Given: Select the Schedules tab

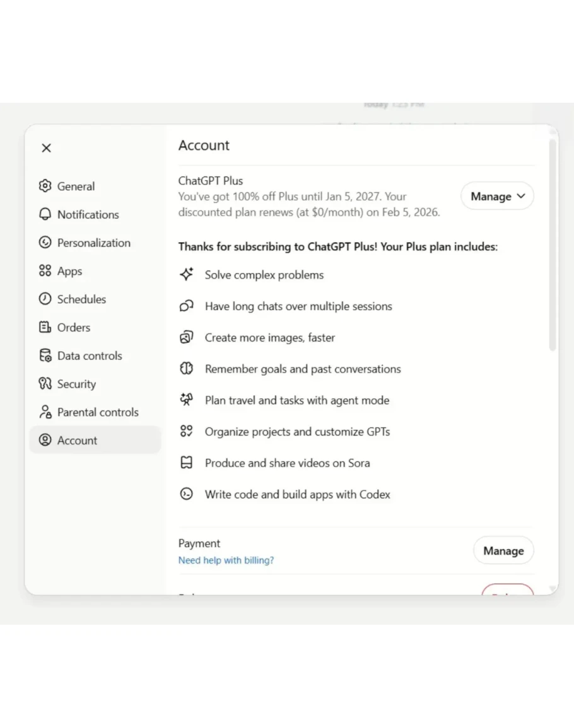Looking at the screenshot, I should tap(95, 299).
